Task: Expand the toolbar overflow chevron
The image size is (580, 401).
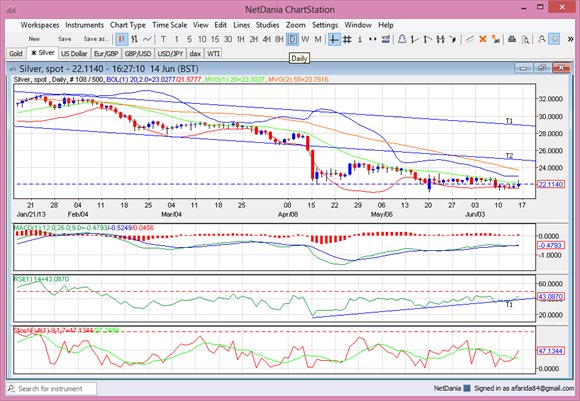Action: 570,39
